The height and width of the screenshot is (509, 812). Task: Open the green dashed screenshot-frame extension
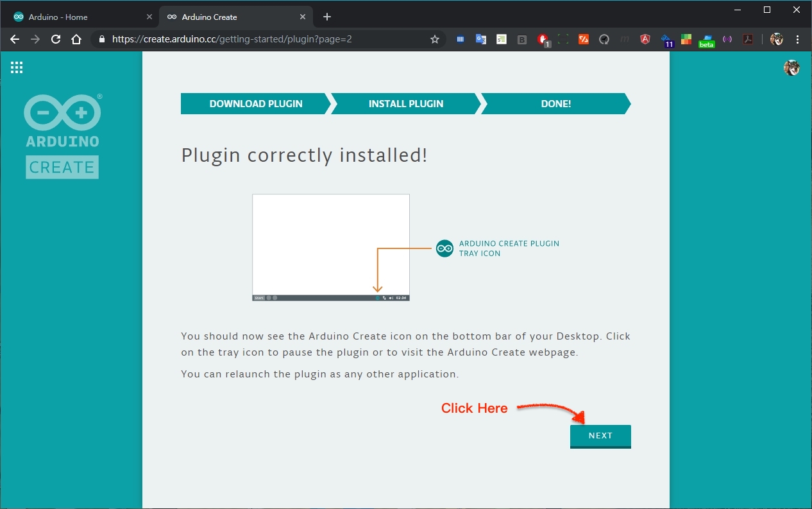coord(563,39)
